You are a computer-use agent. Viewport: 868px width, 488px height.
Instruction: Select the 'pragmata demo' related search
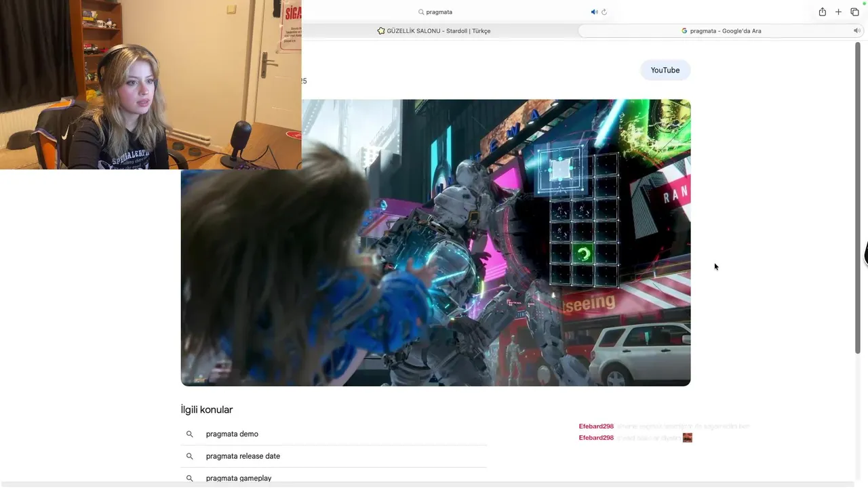point(334,434)
